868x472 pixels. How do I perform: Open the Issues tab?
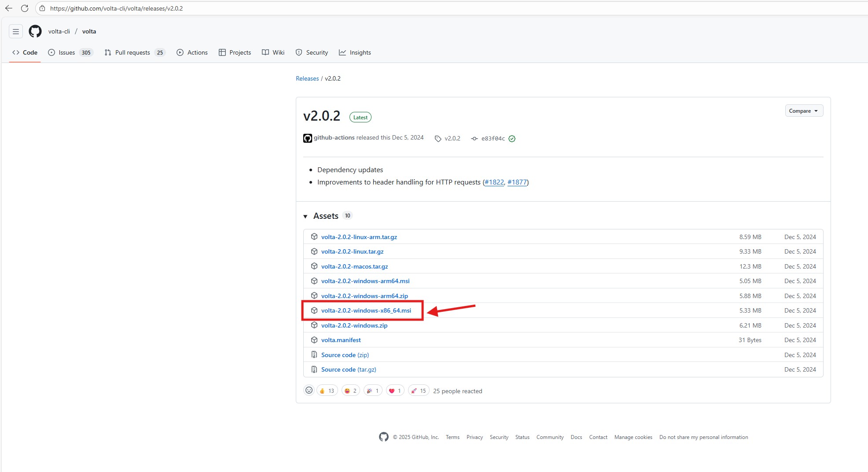tap(67, 52)
